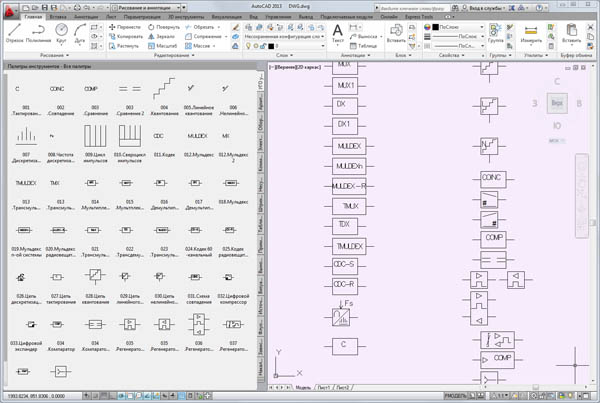Image resolution: width=600 pixels, height=403 pixels.
Task: Click the Верх face of the ViewCube
Action: pos(558,103)
